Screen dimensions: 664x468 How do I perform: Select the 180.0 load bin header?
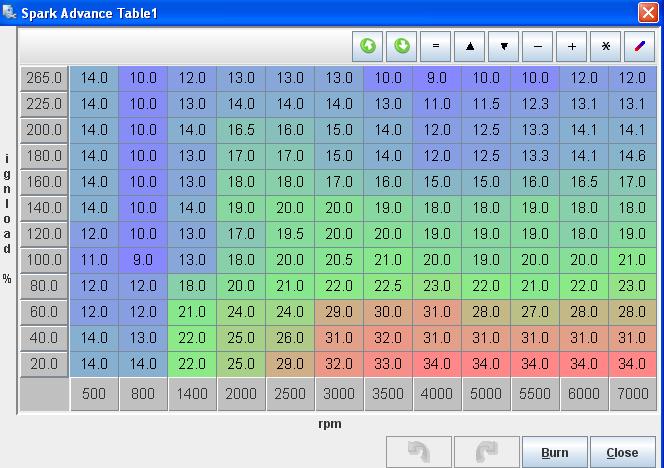coord(44,156)
